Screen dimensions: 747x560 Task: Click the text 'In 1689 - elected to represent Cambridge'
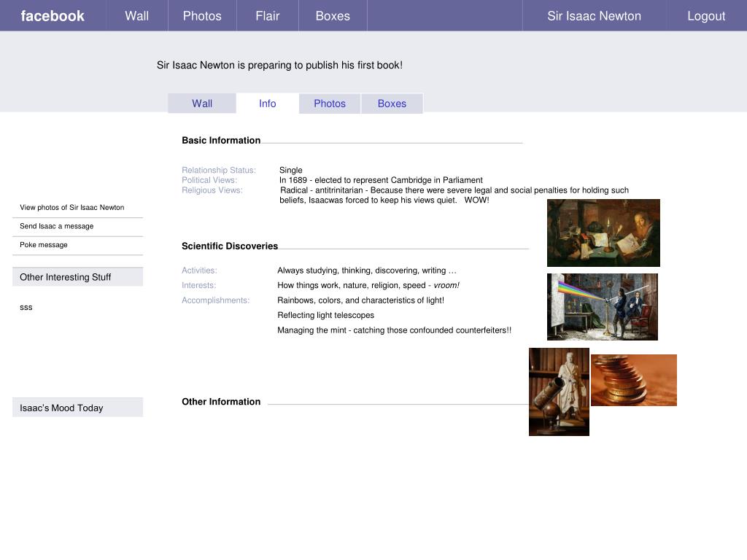coord(381,180)
